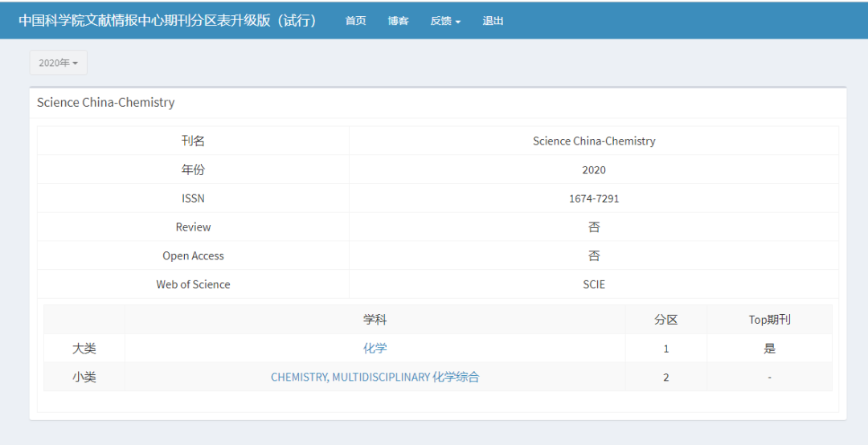Click the site title 中国科学院文献情报中心期刊分区表升级版
The height and width of the screenshot is (445, 868).
point(167,20)
